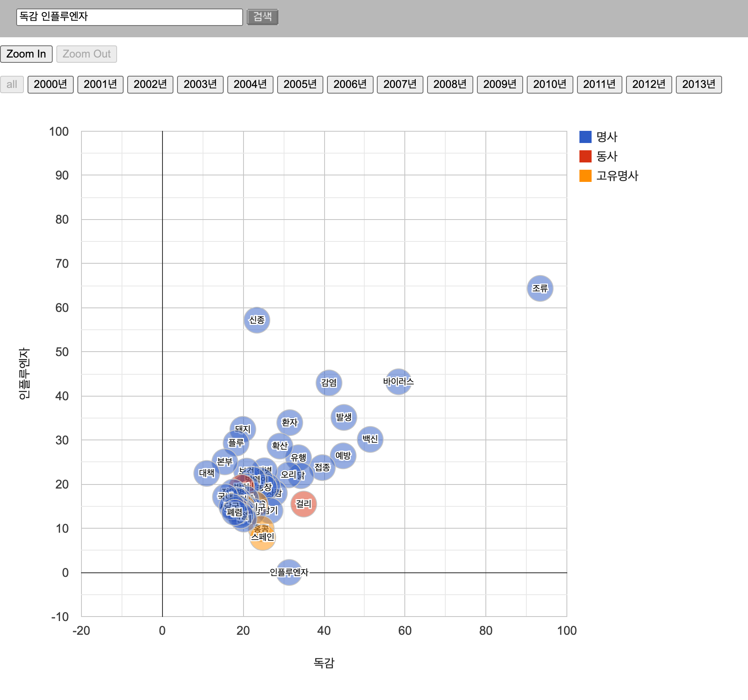Filter by year 2013년
Screen dimensions: 748x700
[699, 84]
